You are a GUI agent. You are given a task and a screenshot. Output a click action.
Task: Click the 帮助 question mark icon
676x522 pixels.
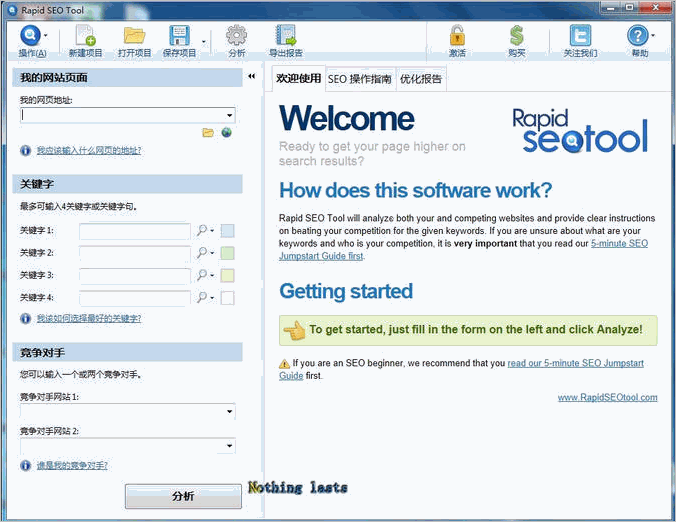click(x=638, y=35)
